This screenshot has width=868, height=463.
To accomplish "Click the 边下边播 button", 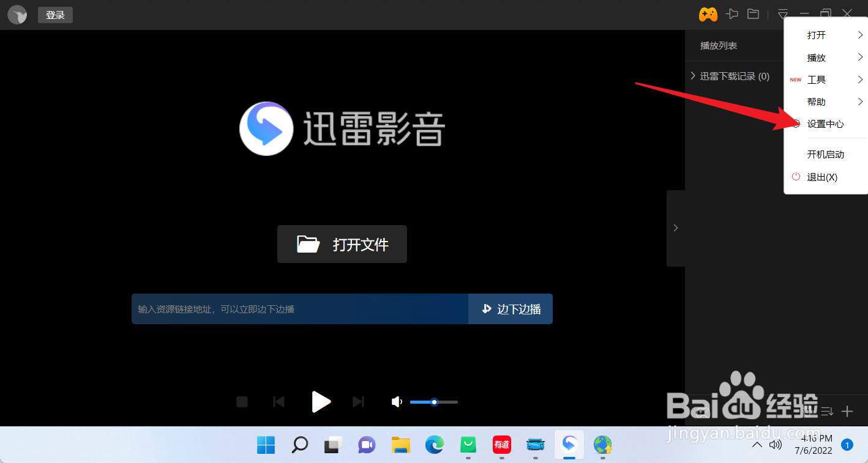I will point(511,309).
